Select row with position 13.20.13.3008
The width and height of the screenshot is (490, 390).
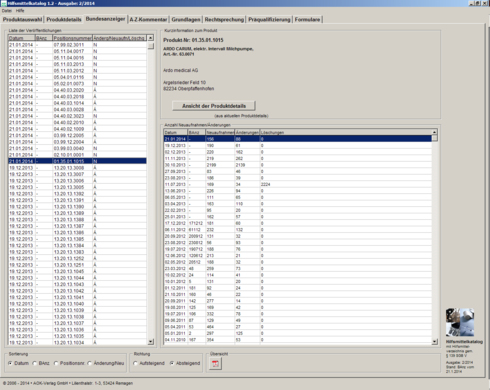click(77, 168)
